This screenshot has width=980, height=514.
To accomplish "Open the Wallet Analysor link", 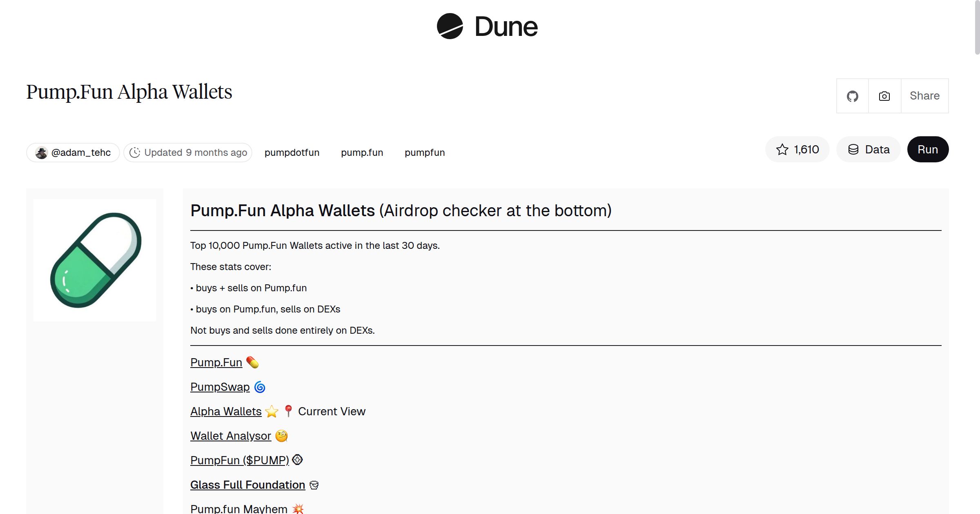I will 230,436.
